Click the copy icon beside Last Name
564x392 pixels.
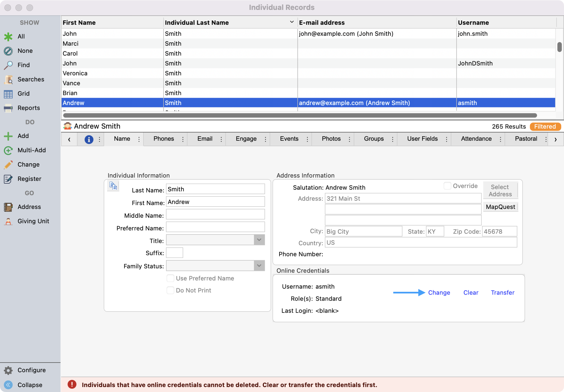tap(113, 186)
